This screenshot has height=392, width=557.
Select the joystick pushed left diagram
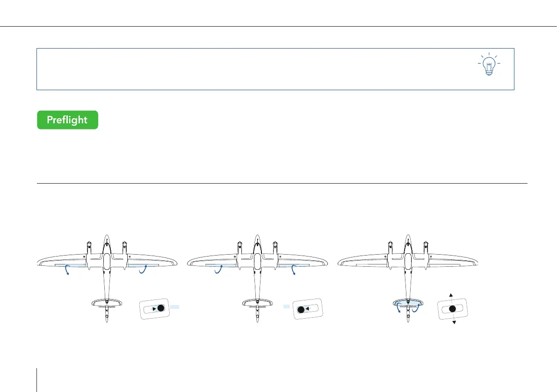pyautogui.click(x=308, y=309)
